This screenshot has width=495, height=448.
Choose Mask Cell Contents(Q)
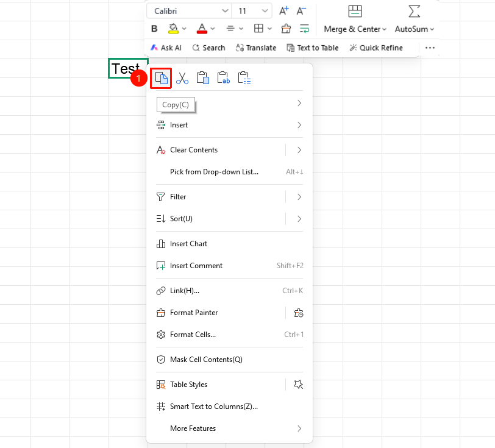coord(229,360)
